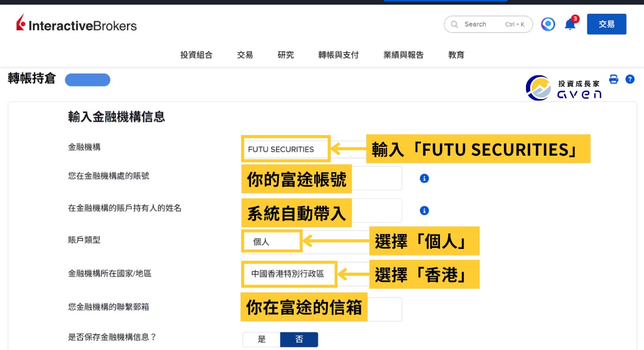The width and height of the screenshot is (644, 350).
Task: Open the 投資組合 menu
Action: tap(196, 55)
